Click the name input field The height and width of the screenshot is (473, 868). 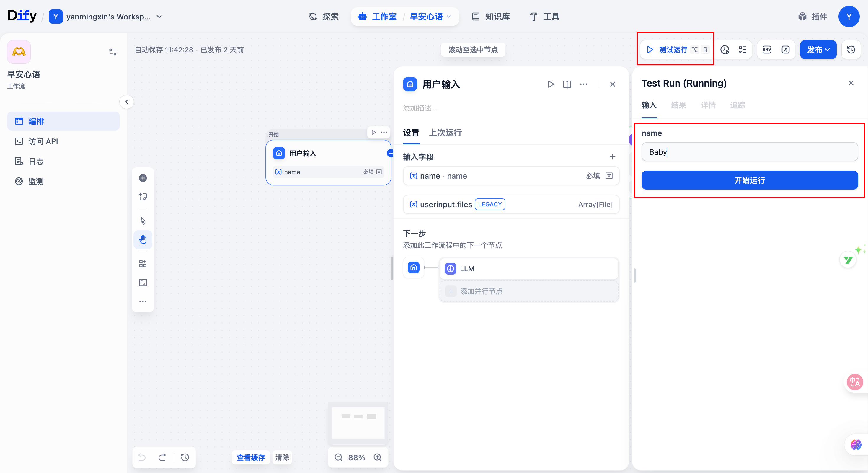(749, 152)
